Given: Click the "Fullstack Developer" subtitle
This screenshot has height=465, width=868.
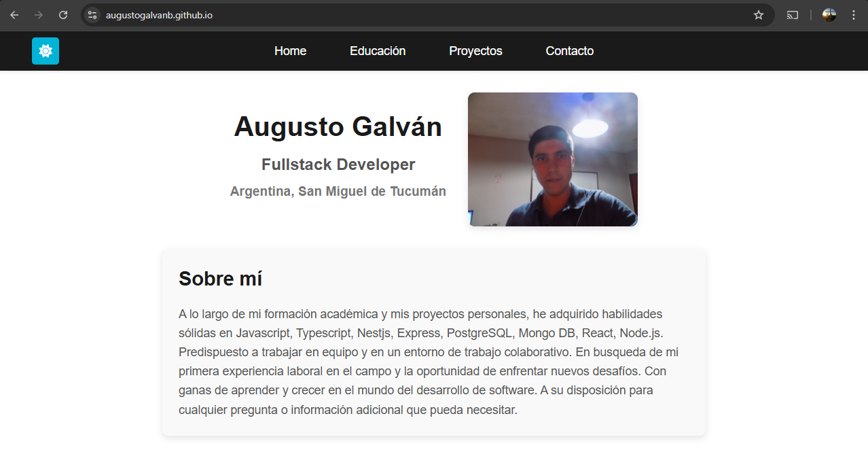Looking at the screenshot, I should tap(338, 165).
